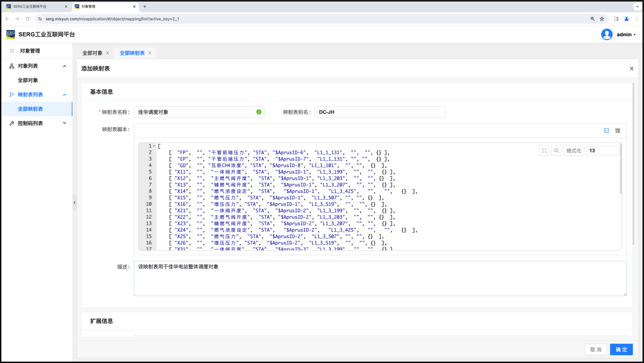
Task: Click the 确定 confirm button
Action: (621, 350)
